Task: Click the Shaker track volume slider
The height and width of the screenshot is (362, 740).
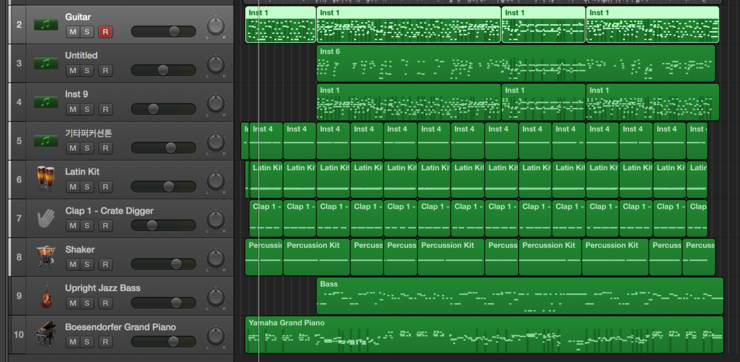Action: point(163,264)
